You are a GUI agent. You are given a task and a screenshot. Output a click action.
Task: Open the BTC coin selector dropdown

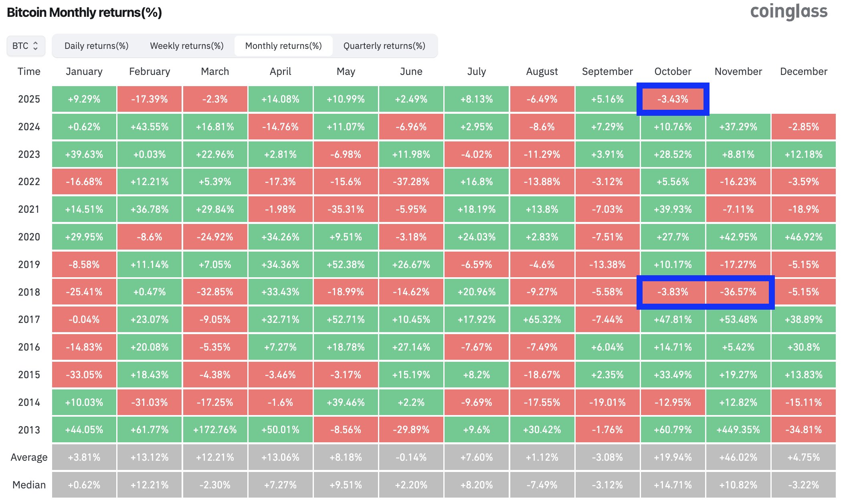click(x=26, y=46)
